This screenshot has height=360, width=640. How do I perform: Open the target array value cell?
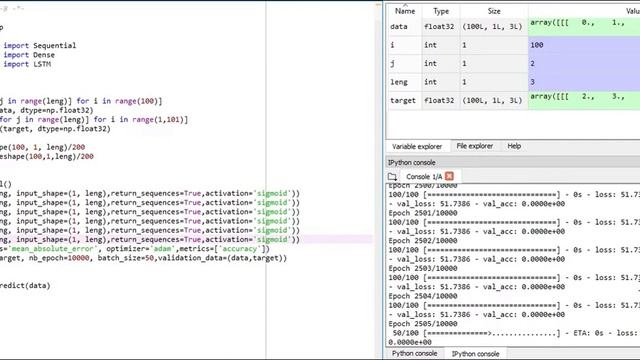point(584,100)
